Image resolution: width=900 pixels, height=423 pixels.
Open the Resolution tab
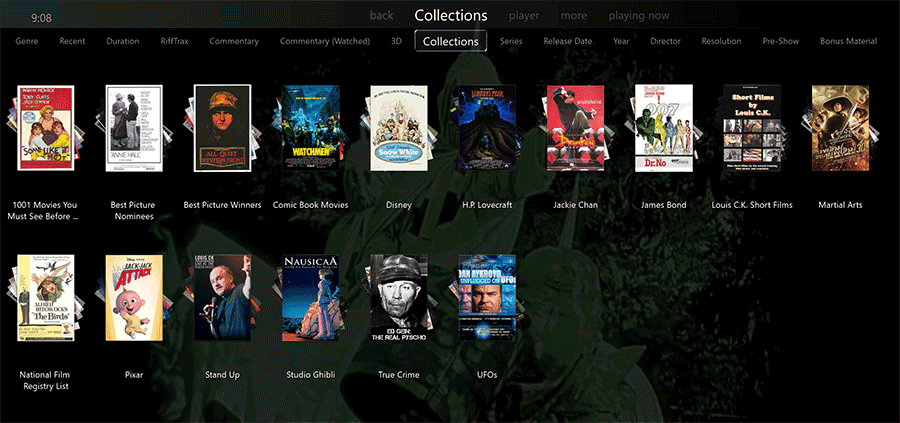point(721,41)
